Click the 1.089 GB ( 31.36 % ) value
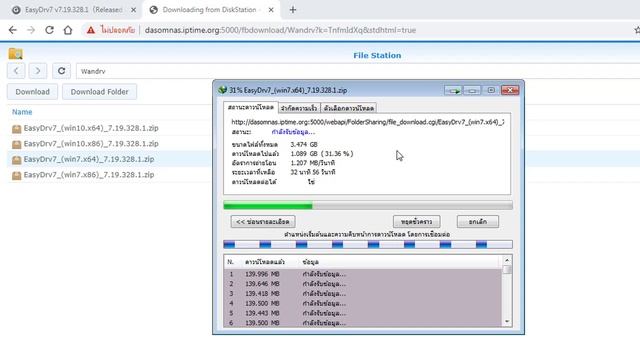Screen dimensions: 640x360 pyautogui.click(x=322, y=154)
